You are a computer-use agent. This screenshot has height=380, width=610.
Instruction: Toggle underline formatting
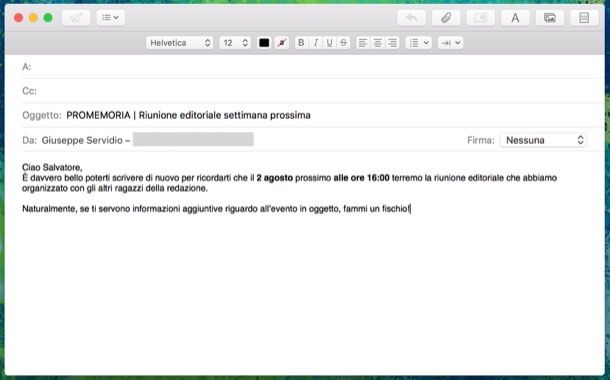pyautogui.click(x=330, y=43)
